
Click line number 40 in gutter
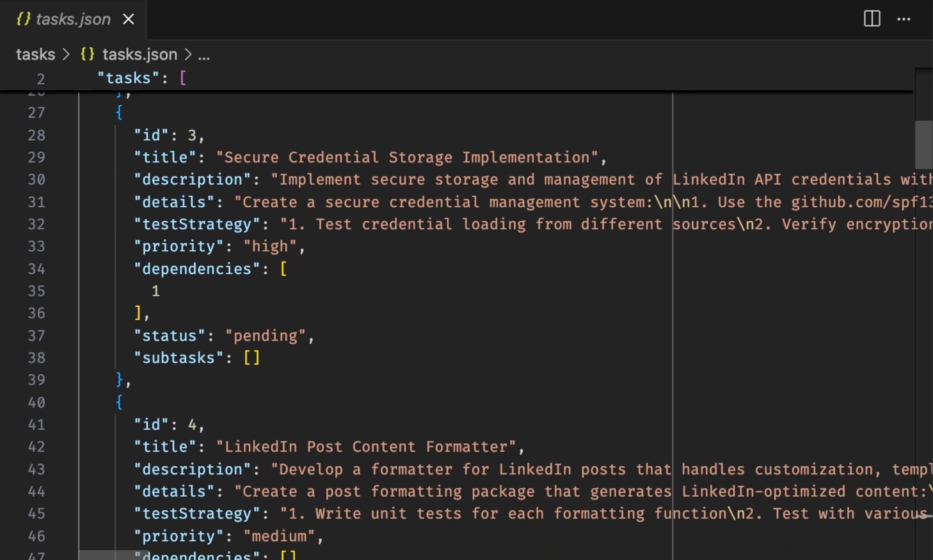pyautogui.click(x=36, y=402)
